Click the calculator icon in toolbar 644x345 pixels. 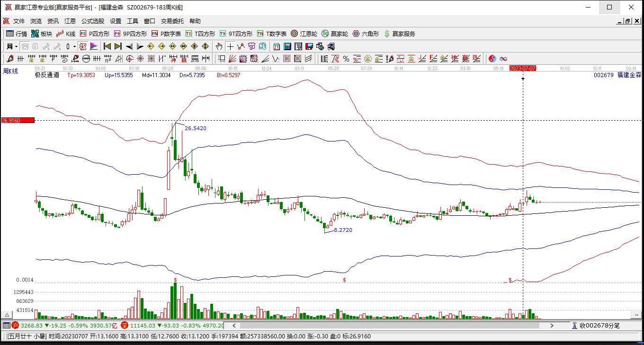coord(287,46)
